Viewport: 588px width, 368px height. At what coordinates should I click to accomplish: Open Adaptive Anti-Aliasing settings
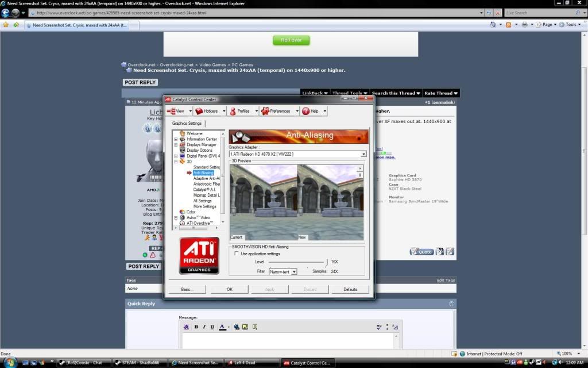tap(207, 178)
